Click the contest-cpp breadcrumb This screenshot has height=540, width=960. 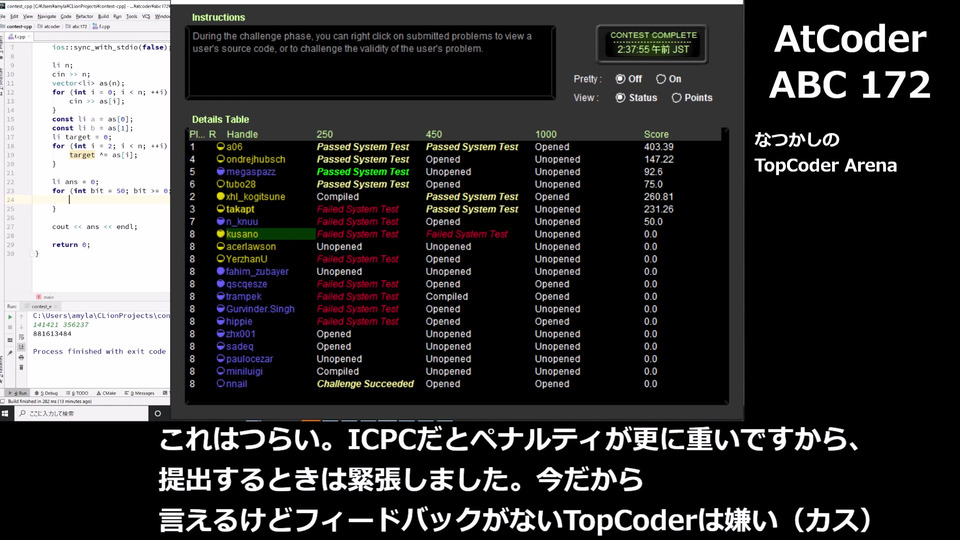click(17, 26)
